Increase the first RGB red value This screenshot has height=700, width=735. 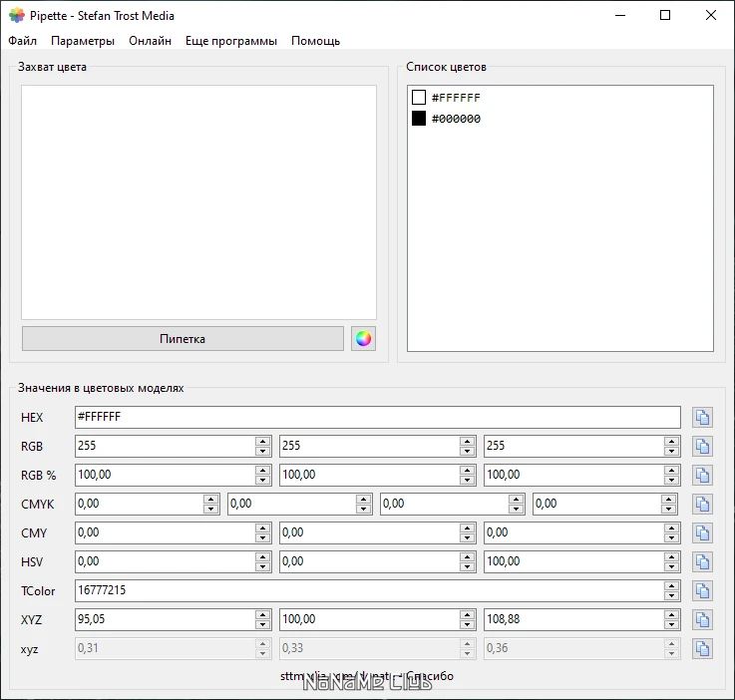pos(262,441)
